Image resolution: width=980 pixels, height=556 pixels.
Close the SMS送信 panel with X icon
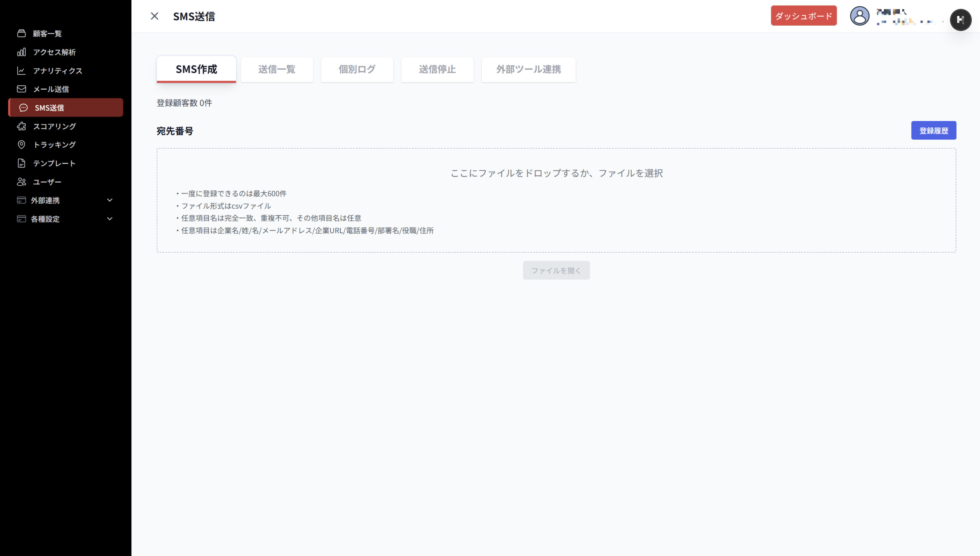coord(154,16)
